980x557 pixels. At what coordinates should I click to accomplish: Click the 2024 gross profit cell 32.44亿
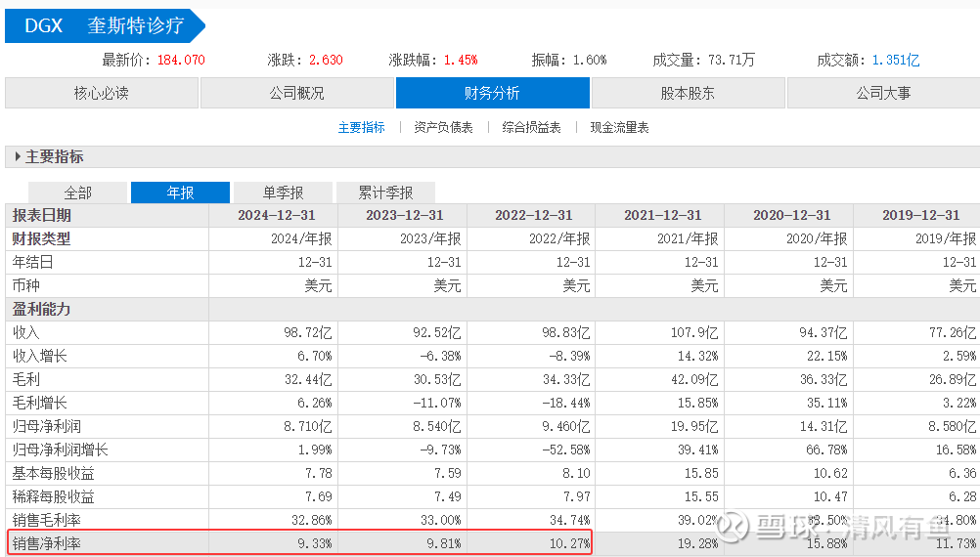click(307, 380)
